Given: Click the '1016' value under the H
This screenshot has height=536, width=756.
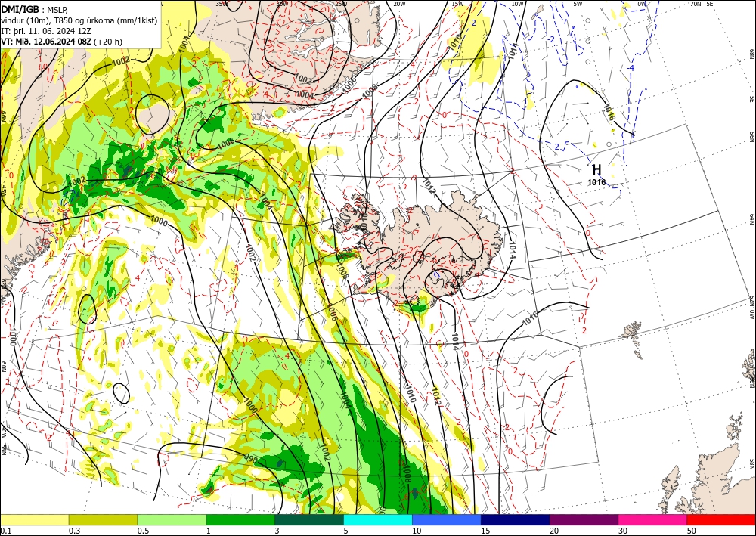Looking at the screenshot, I should pyautogui.click(x=596, y=182).
